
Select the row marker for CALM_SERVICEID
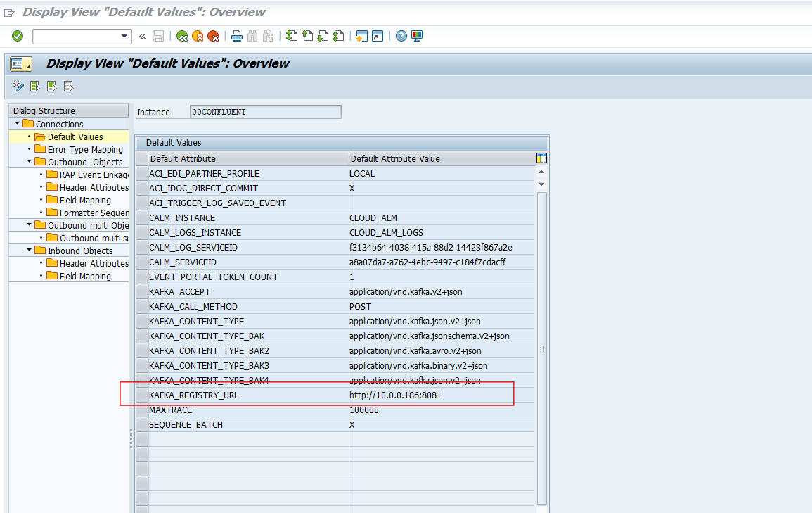coord(142,262)
